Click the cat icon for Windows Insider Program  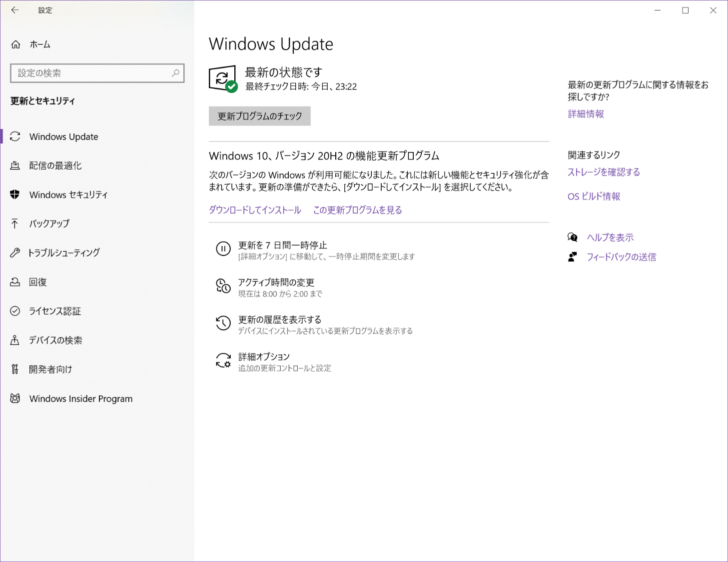tap(15, 398)
